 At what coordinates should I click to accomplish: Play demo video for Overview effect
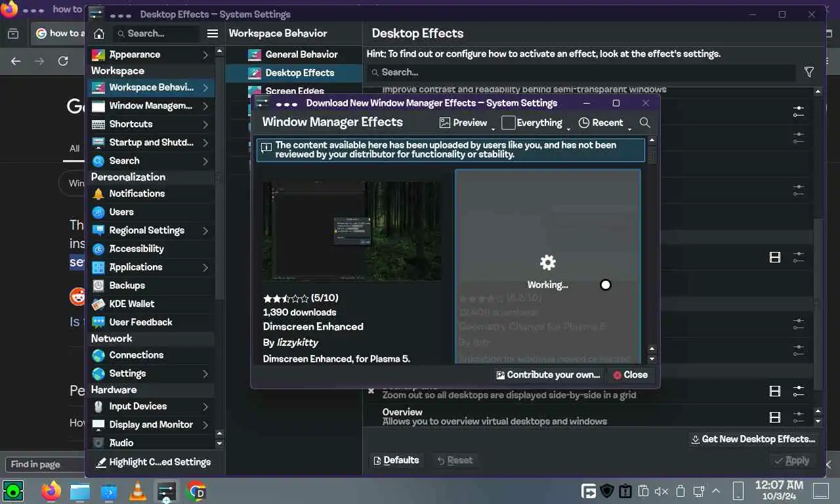775,417
